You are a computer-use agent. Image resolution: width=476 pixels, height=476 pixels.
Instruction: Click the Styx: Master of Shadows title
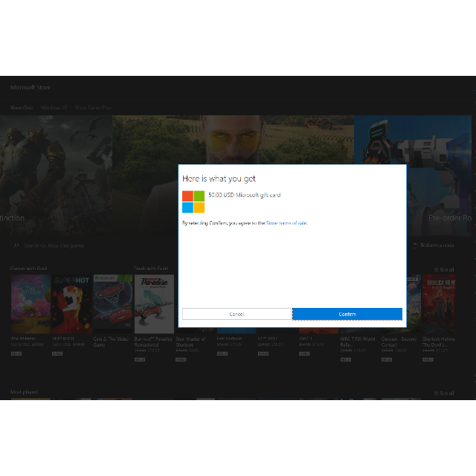pos(190,341)
